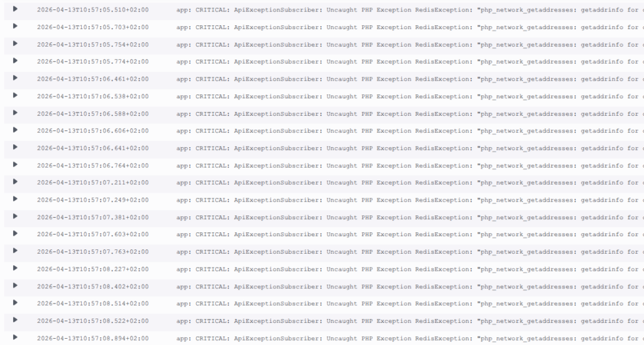Expand the log entry at 10:57:07.211

coord(15,181)
